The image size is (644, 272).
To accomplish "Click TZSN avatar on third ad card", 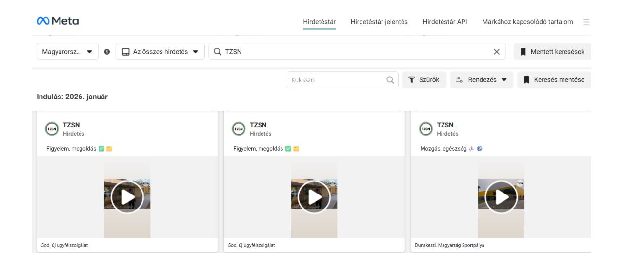I will (426, 129).
